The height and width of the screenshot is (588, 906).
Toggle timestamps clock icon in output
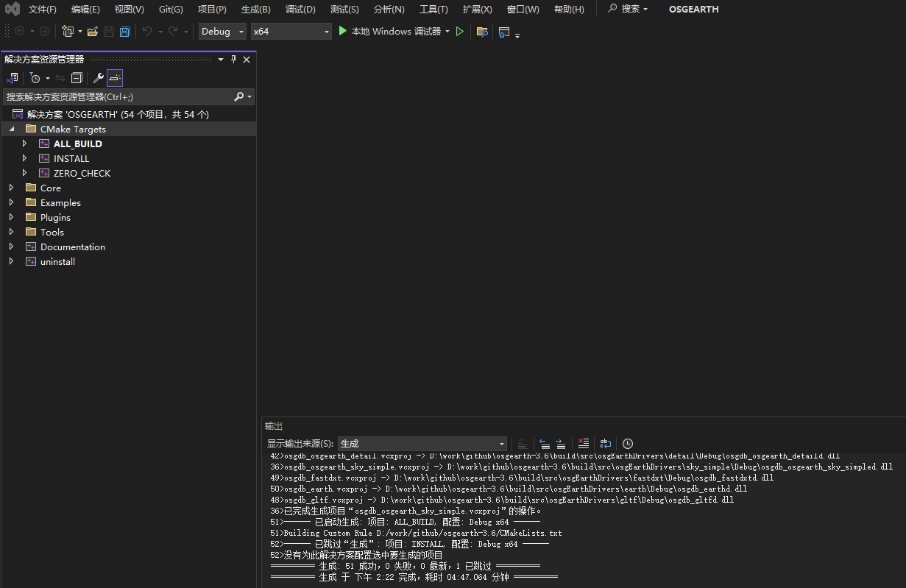click(628, 444)
